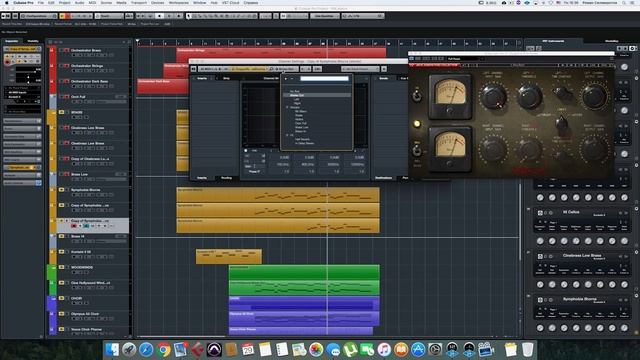
Task: Click the Cinebrass Low Brass rack instrument name
Action: coord(581,256)
